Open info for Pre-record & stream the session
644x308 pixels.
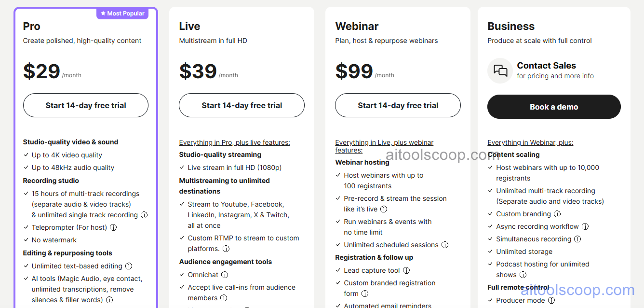tap(383, 209)
